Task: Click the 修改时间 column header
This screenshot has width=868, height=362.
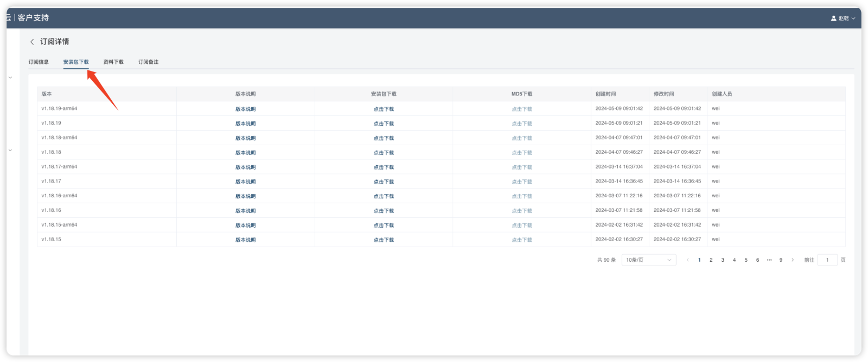Action: coord(664,94)
